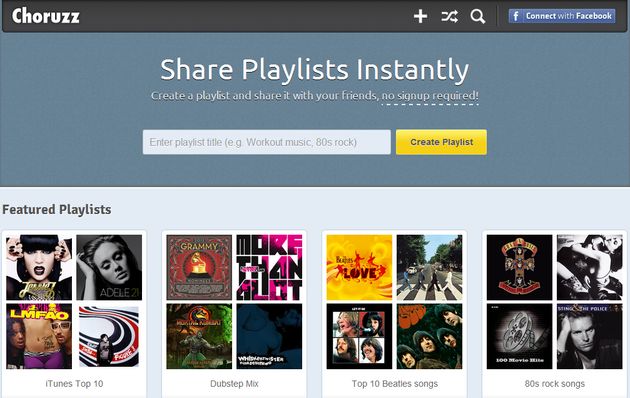This screenshot has width=630, height=398.
Task: Select the Jessie J album cover
Action: pyautogui.click(x=39, y=267)
